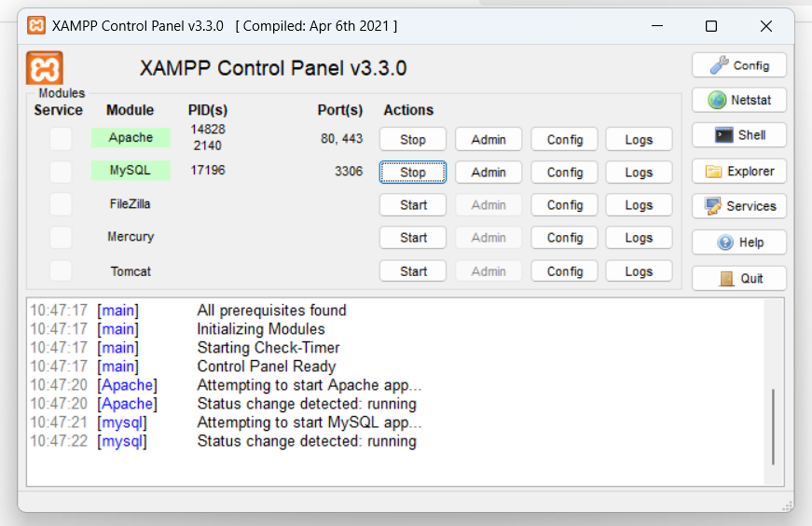Viewport: 812px width, 526px height.
Task: Close the XAMPP Control Panel window
Action: pos(766,26)
